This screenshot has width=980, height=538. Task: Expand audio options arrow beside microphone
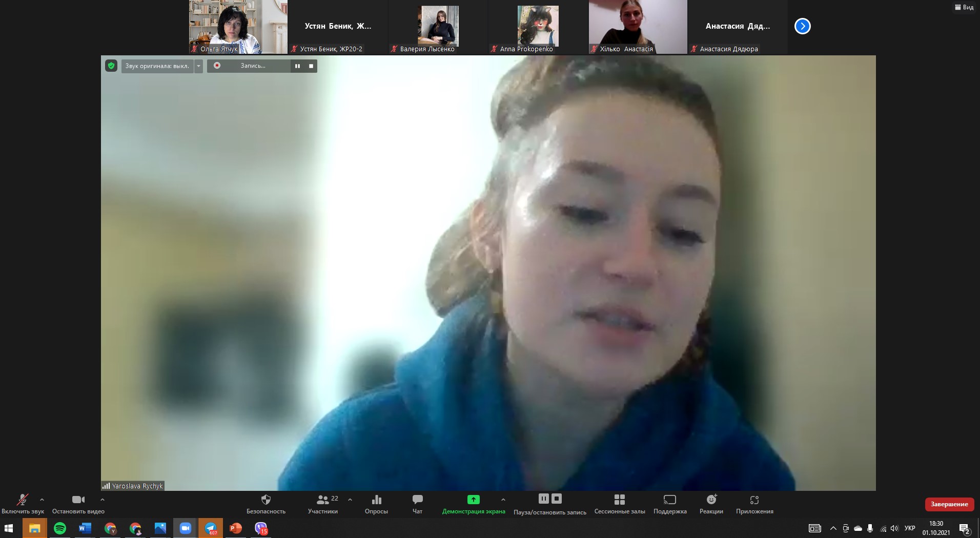pos(42,500)
